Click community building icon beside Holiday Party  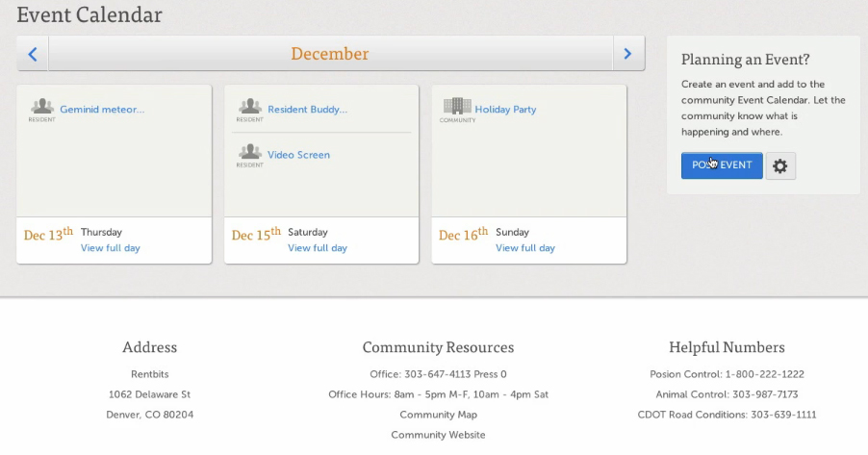(457, 107)
